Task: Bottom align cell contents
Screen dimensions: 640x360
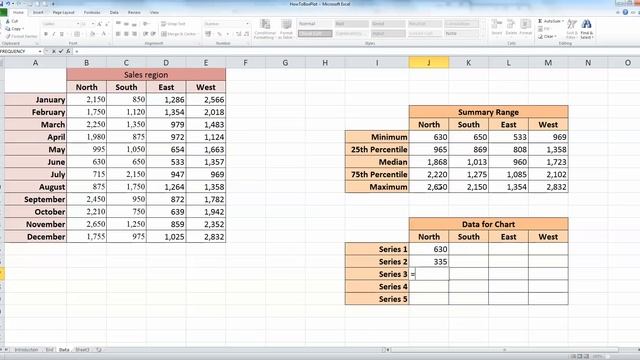Action: pos(134,24)
